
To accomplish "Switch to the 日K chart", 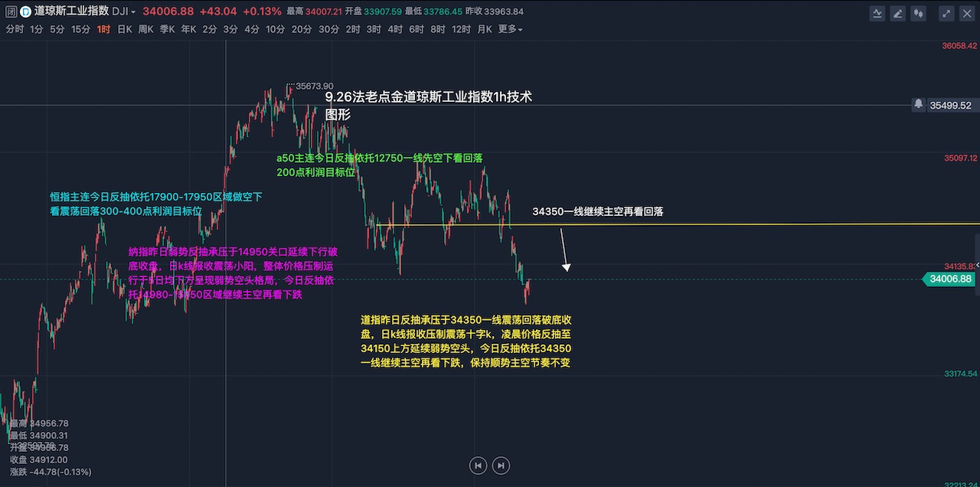I will pos(124,29).
